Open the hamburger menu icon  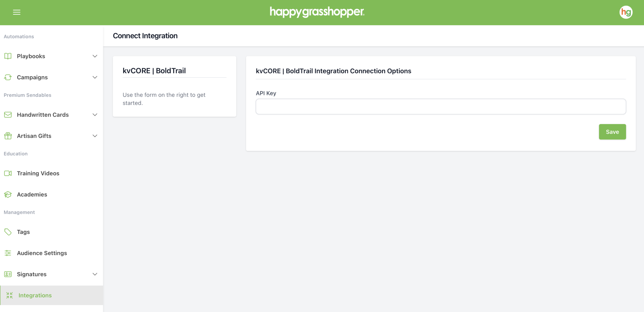pos(17,12)
